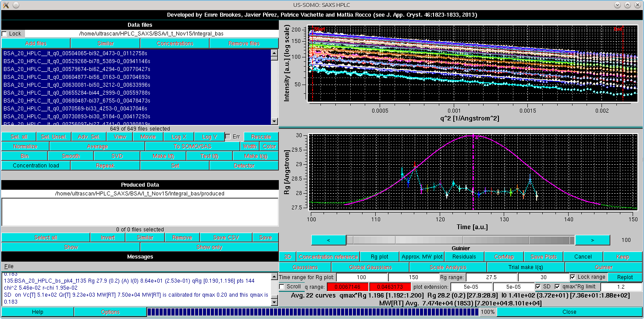Click Test I(t)

(x=210, y=156)
